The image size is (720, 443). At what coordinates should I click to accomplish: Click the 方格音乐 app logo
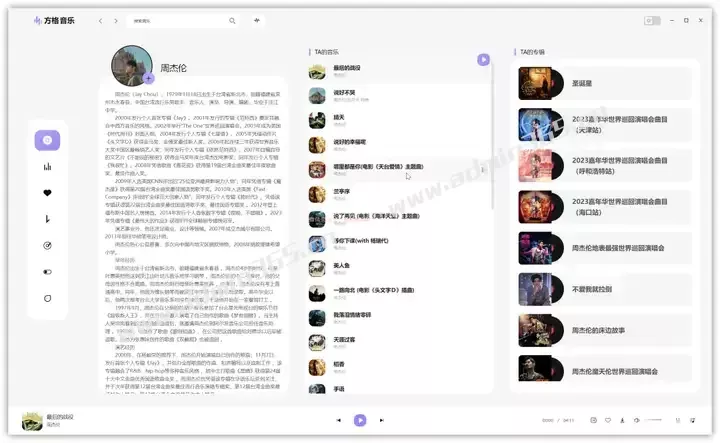click(54, 21)
